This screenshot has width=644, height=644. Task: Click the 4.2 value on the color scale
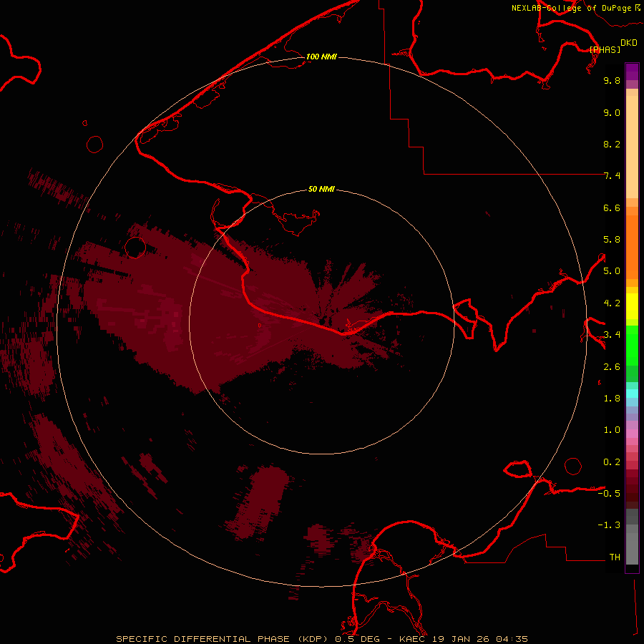pos(612,303)
